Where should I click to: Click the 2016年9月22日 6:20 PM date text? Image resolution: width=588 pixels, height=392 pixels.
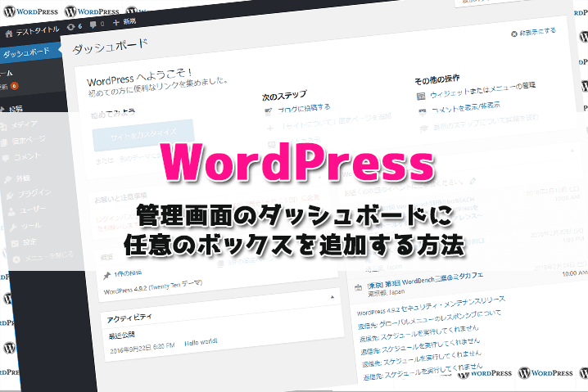pyautogui.click(x=142, y=348)
